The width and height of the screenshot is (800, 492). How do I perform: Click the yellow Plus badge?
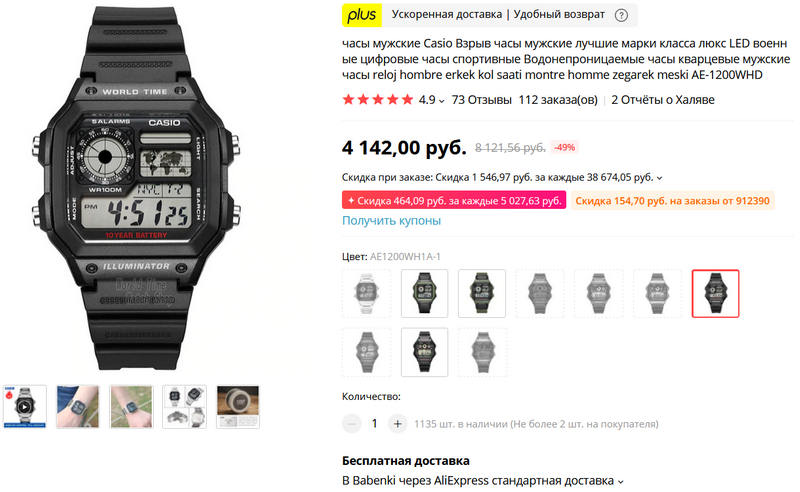point(362,15)
